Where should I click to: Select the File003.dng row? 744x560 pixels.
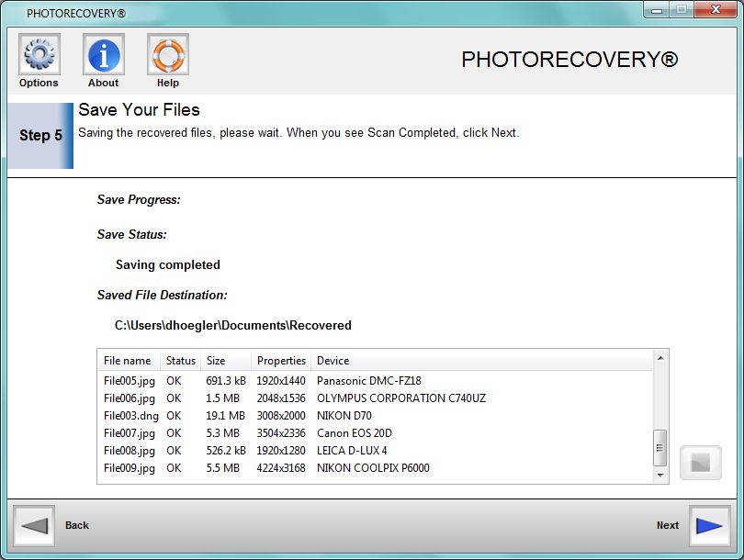coord(375,416)
